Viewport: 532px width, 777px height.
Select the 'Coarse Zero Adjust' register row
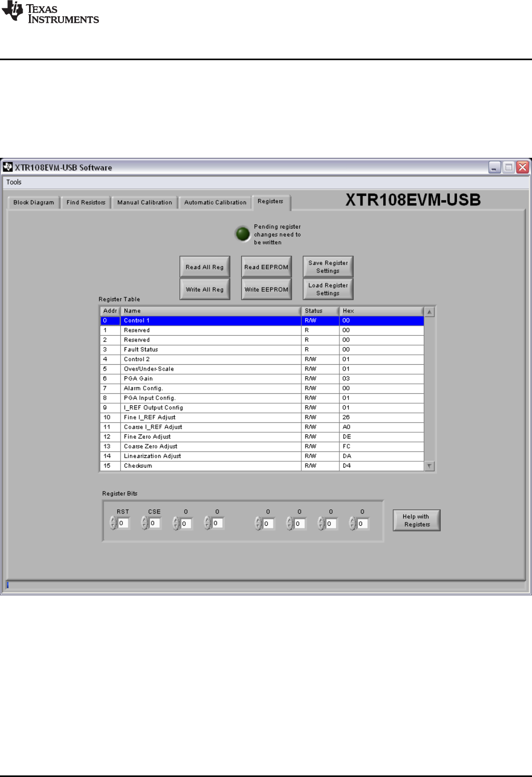click(x=262, y=447)
